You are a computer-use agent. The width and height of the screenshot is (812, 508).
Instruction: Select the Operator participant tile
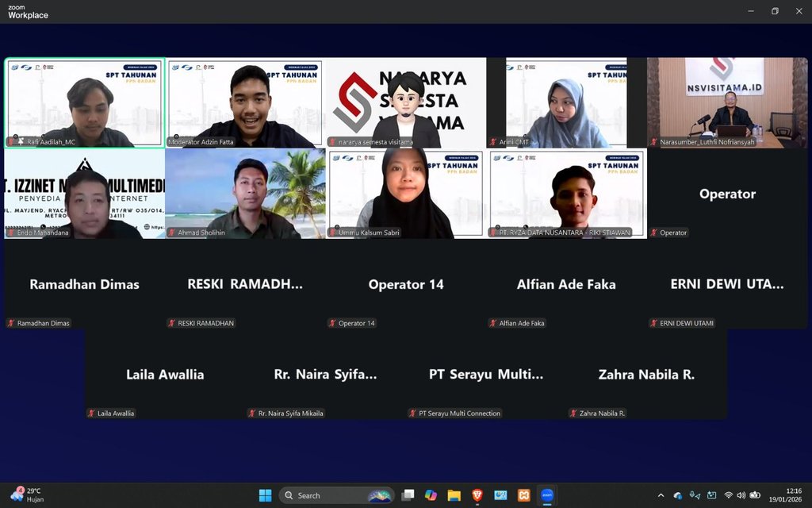click(727, 194)
